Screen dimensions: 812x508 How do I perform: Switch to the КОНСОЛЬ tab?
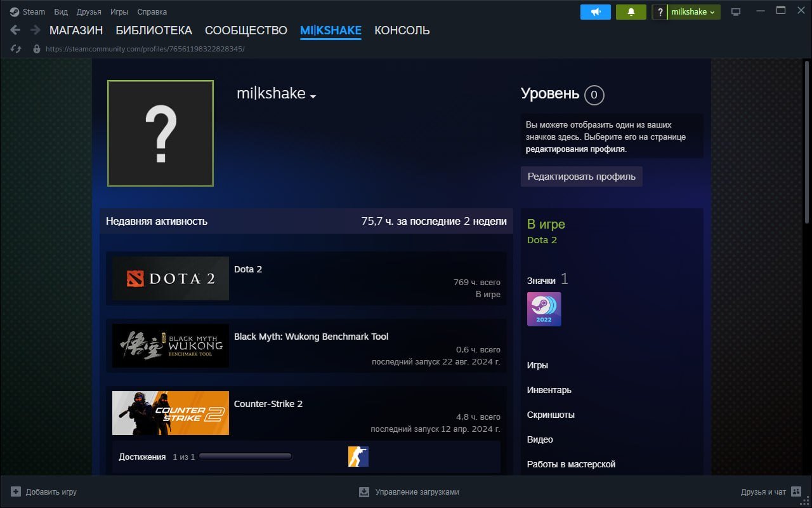tap(402, 30)
